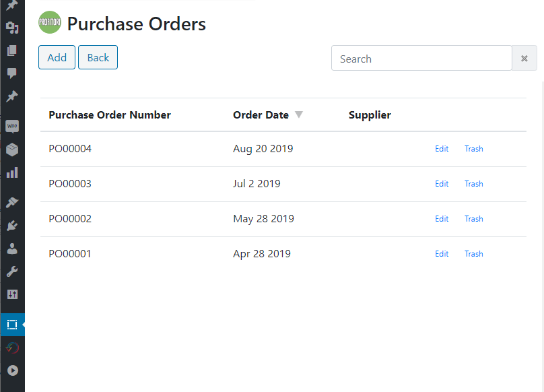
Task: Open the Plugins plug icon in sidebar
Action: click(x=12, y=226)
